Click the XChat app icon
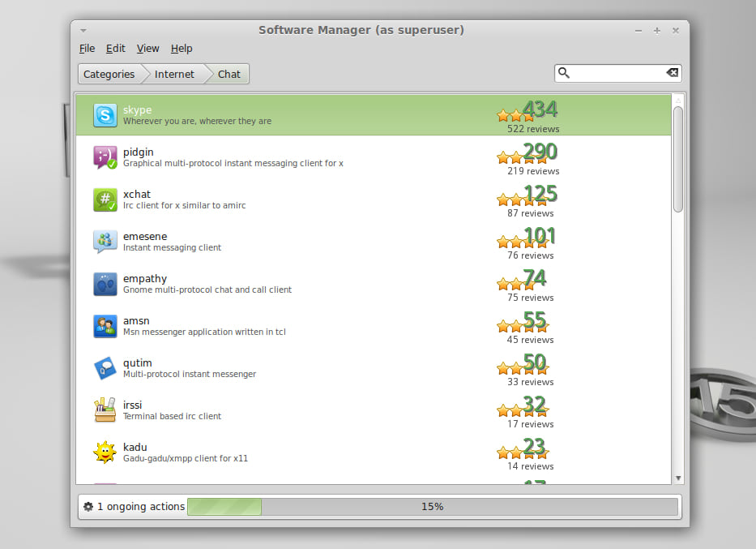This screenshot has width=756, height=549. pos(105,199)
